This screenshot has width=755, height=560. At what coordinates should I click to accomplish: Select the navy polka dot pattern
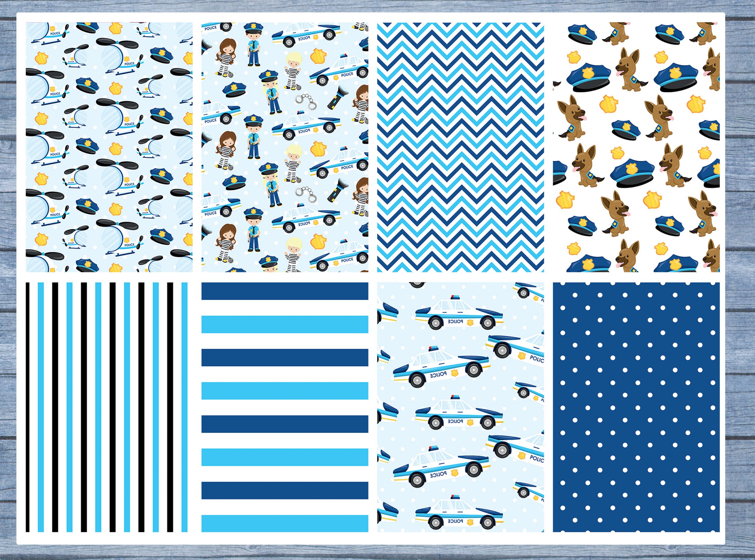[636, 407]
